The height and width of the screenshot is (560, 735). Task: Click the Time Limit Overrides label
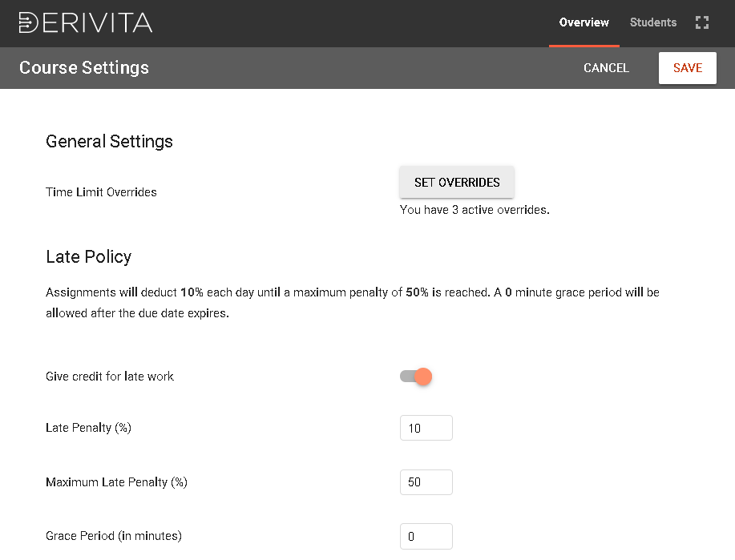click(101, 192)
